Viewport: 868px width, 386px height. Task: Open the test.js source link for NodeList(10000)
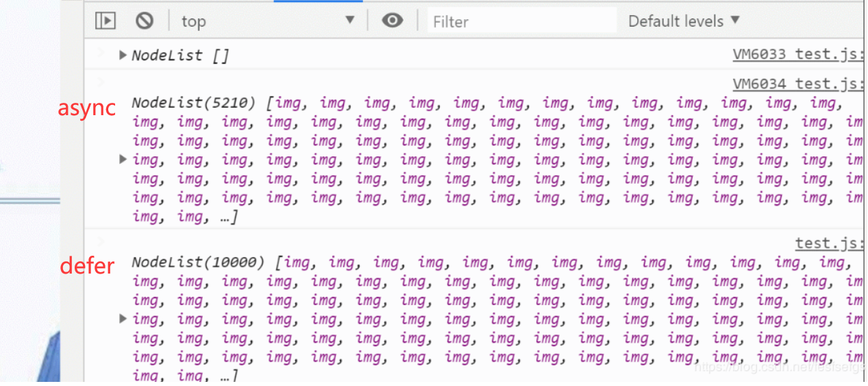[x=829, y=243]
